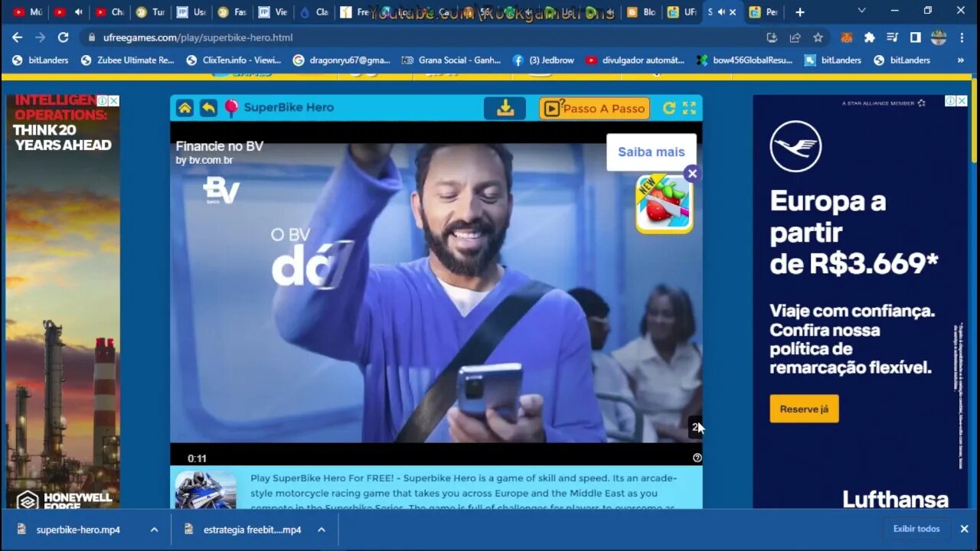This screenshot has width=980, height=551.
Task: Open the Grana Social bookmark
Action: coord(451,60)
